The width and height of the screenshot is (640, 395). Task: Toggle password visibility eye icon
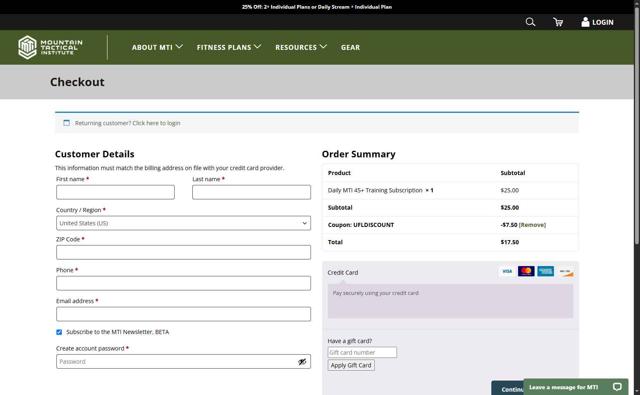tap(302, 362)
